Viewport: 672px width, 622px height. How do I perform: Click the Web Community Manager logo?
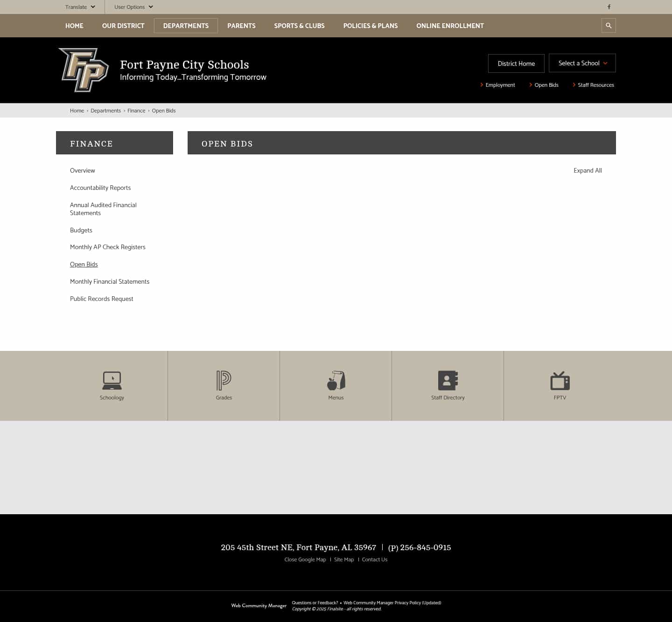point(259,606)
